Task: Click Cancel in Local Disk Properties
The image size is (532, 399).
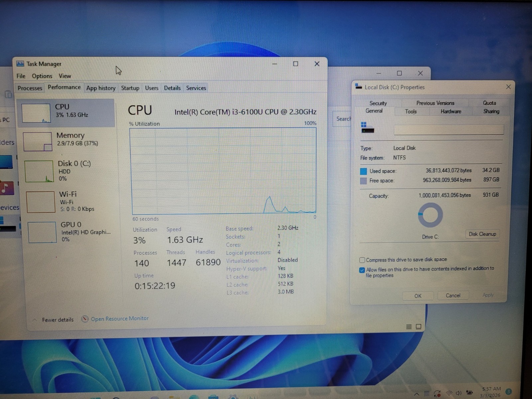Action: [x=453, y=296]
